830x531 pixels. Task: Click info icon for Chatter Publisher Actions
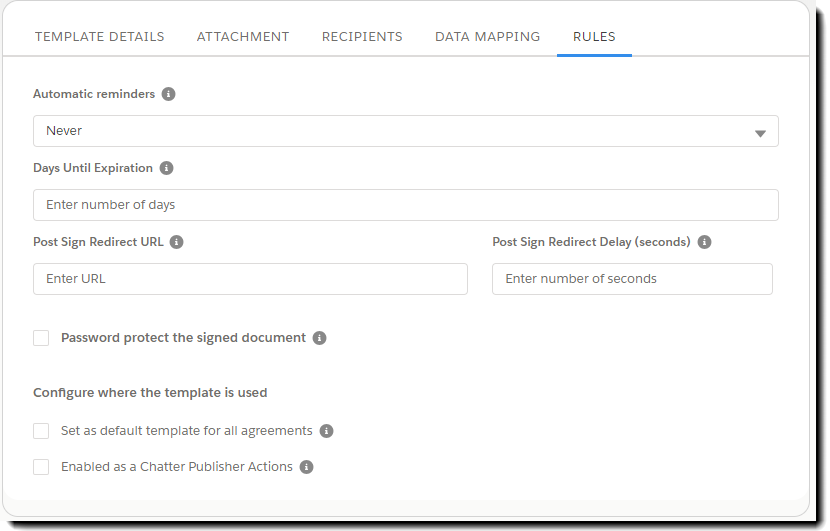click(306, 467)
